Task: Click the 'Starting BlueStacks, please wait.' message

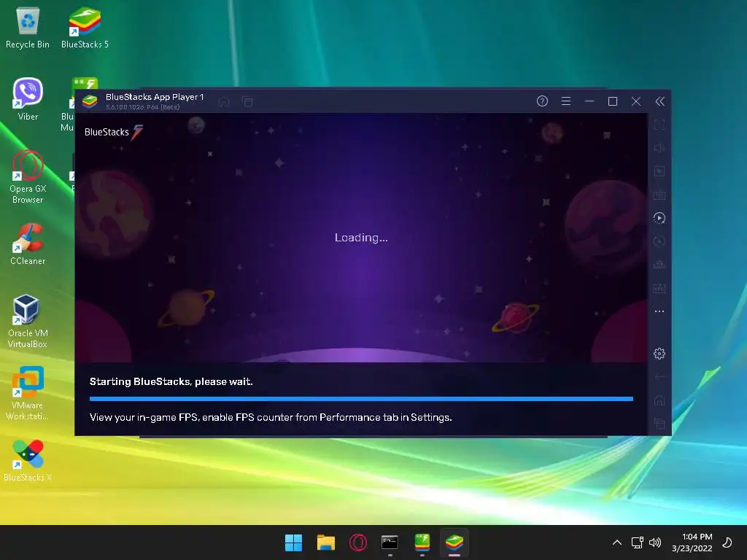Action: pyautogui.click(x=171, y=381)
